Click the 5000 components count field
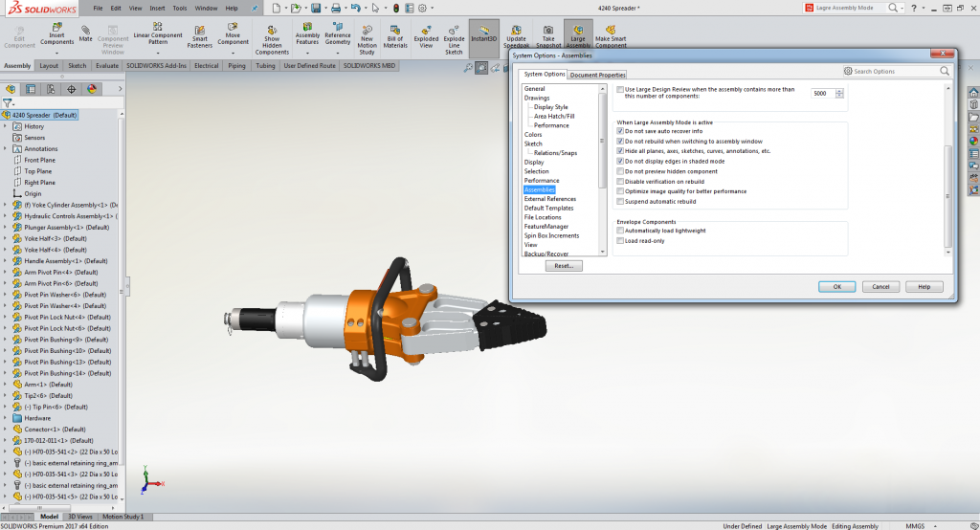The width and height of the screenshot is (980, 530). (822, 93)
